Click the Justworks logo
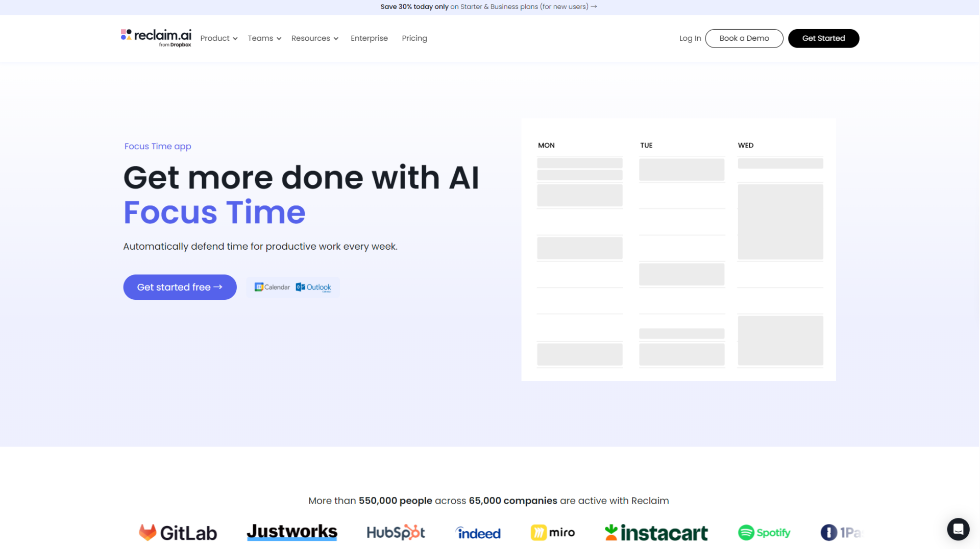 click(292, 532)
